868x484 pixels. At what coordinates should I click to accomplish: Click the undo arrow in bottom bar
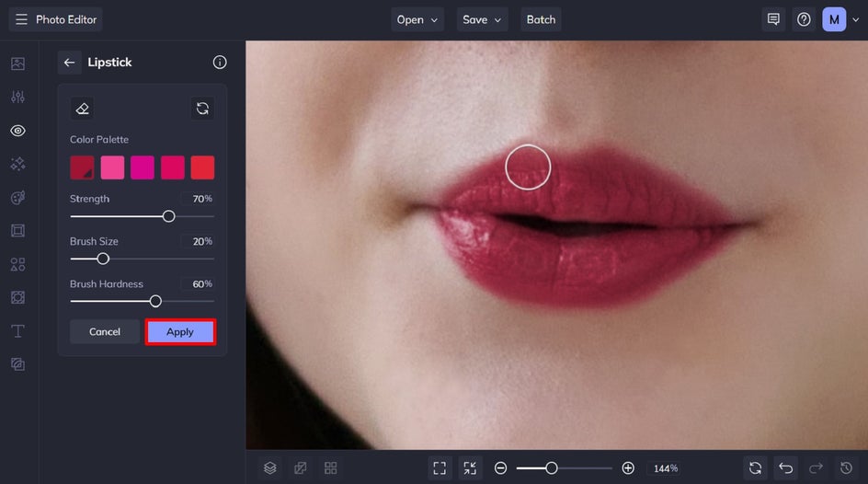tap(784, 467)
